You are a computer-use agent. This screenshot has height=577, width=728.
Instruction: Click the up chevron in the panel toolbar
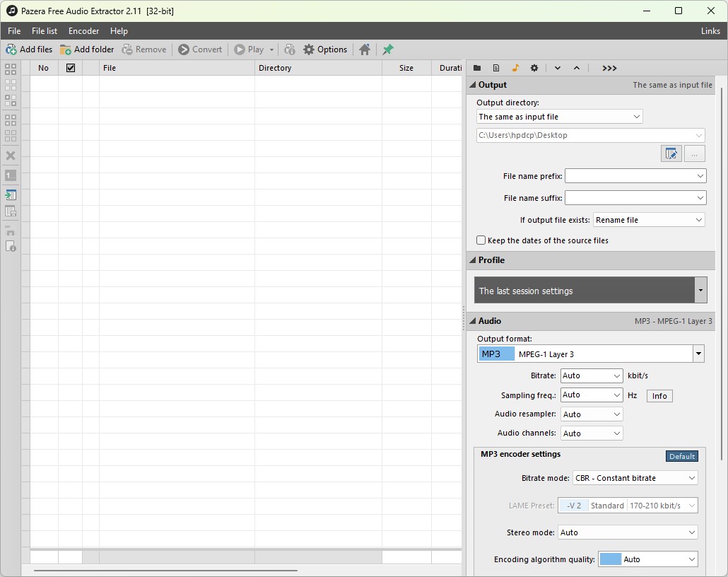click(x=577, y=68)
